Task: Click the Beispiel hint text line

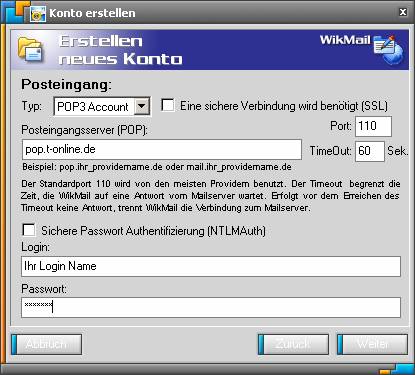Action: pos(157,167)
